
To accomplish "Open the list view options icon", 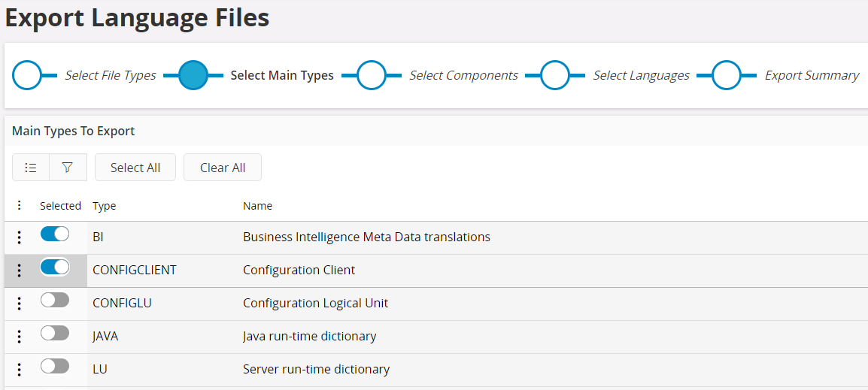I will click(x=31, y=168).
